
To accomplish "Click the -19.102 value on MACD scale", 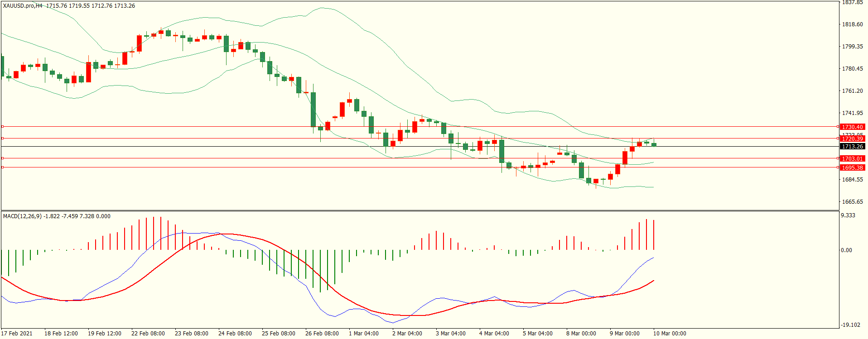I will point(850,325).
